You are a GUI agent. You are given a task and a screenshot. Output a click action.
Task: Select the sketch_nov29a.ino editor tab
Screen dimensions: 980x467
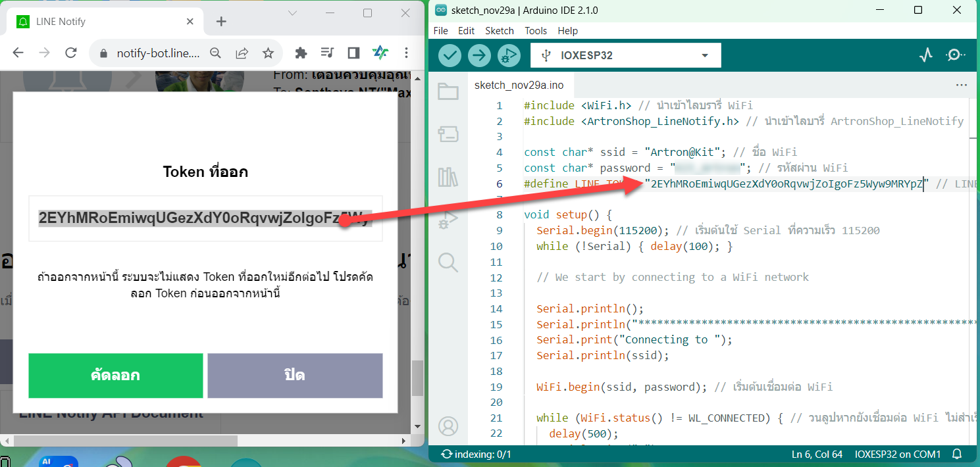point(519,86)
